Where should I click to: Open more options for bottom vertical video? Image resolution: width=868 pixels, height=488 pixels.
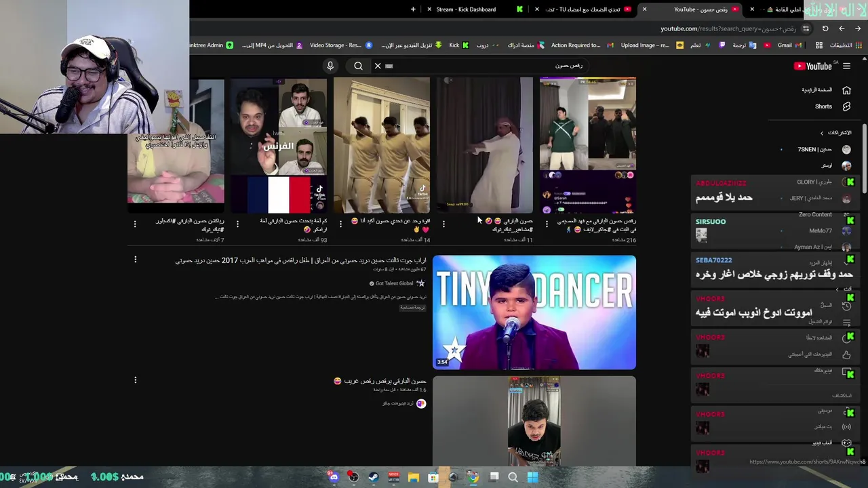135,380
